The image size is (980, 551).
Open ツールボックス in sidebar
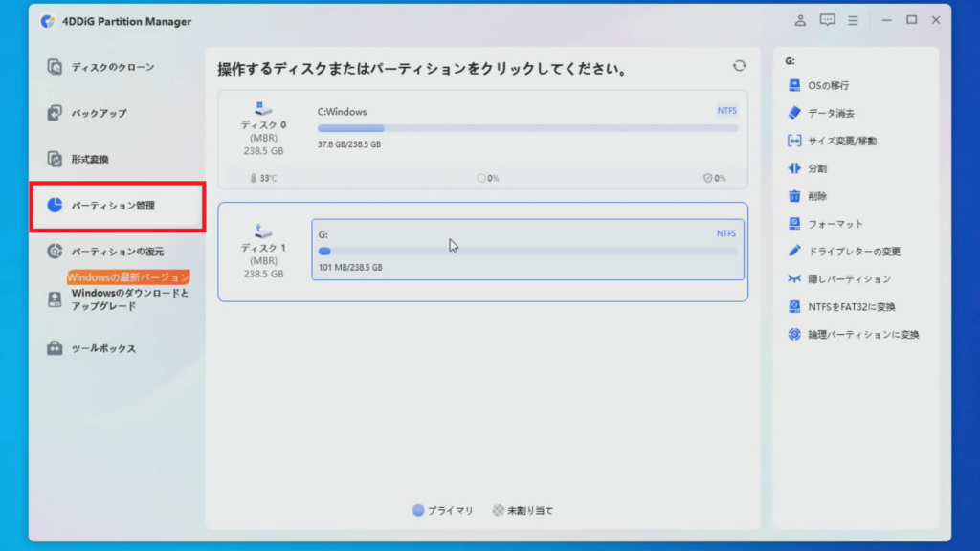tap(103, 348)
